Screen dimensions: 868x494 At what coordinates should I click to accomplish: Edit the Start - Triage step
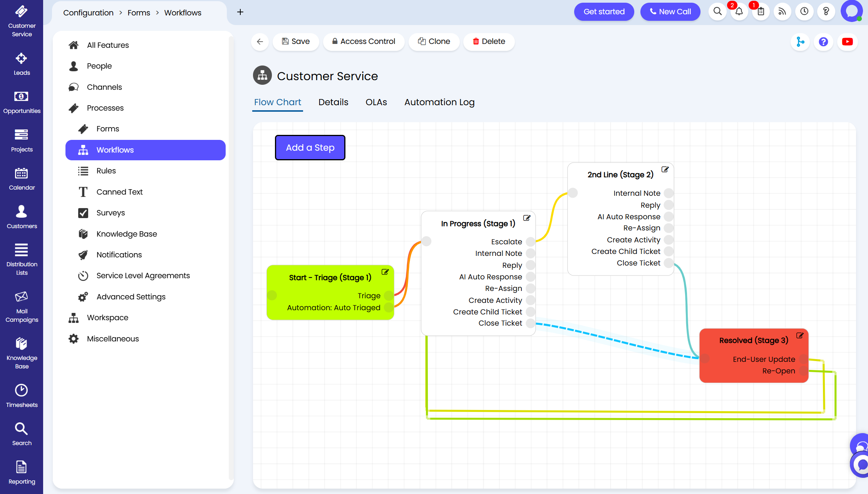click(x=385, y=272)
